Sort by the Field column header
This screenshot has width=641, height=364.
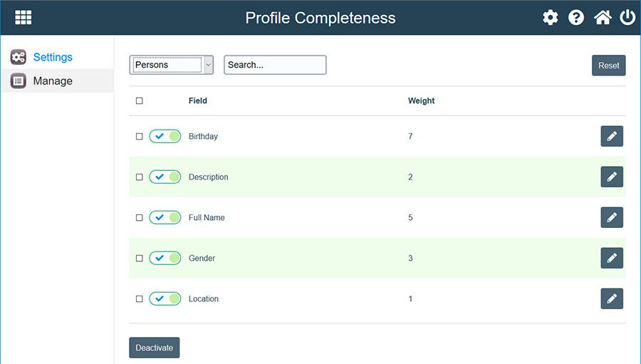coord(198,101)
